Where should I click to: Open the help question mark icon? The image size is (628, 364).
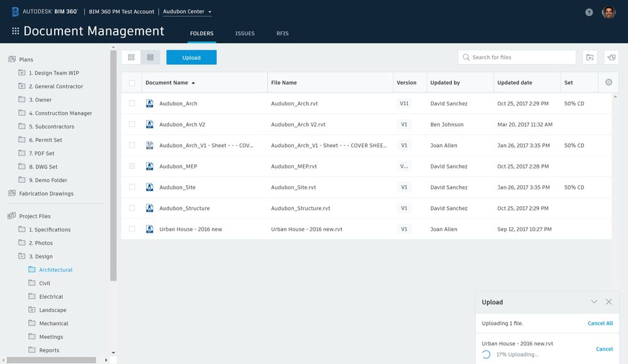point(589,12)
